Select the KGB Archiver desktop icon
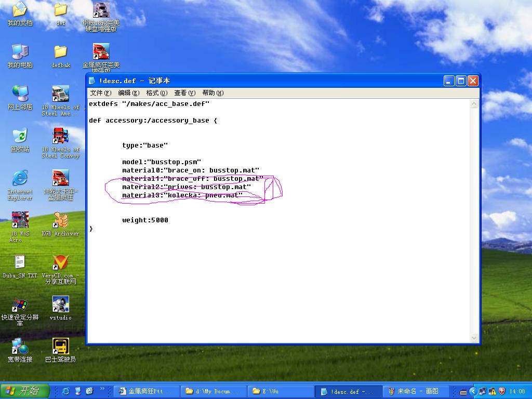This screenshot has height=399, width=532. coord(60,221)
